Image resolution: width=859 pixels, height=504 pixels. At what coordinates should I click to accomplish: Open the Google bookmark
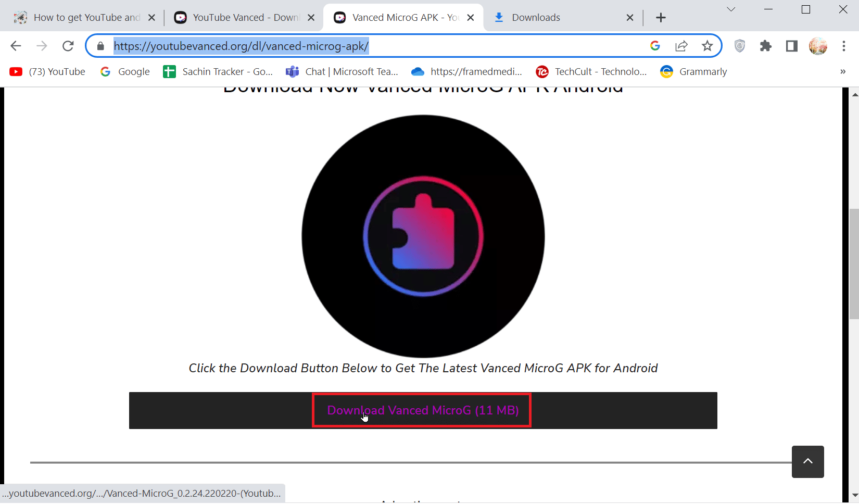click(x=125, y=72)
